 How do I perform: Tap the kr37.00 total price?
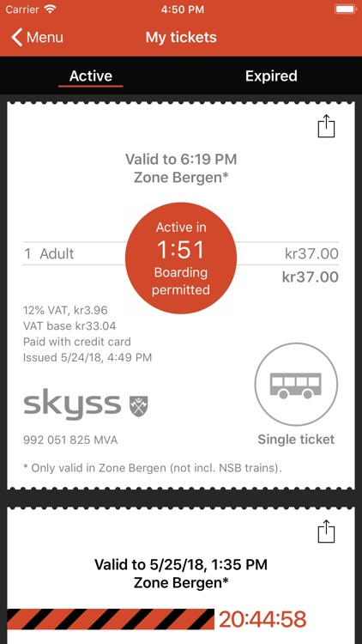click(311, 276)
